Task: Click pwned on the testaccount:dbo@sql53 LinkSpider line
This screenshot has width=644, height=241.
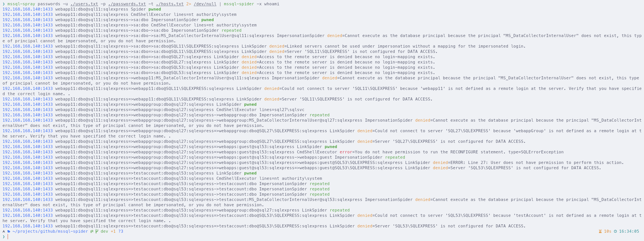Action: (x=250, y=173)
